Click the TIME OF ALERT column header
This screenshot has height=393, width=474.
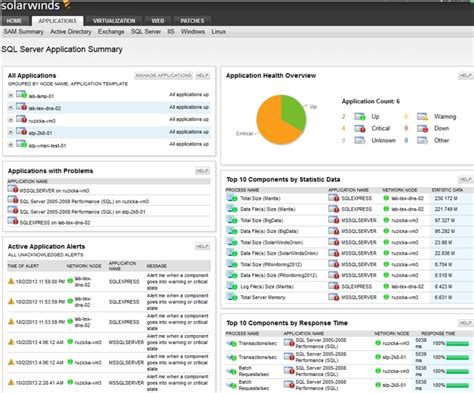23,266
